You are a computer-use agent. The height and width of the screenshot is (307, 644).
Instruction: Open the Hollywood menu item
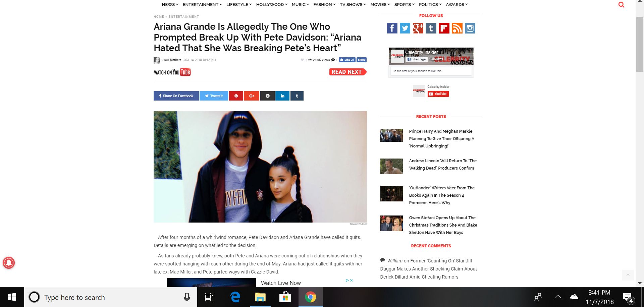click(x=272, y=5)
